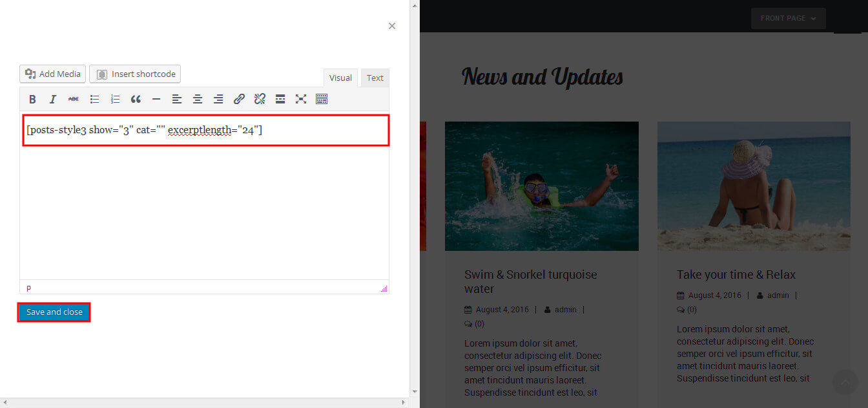Click the remove link icon
Image resolution: width=868 pixels, height=408 pixels.
[x=260, y=99]
